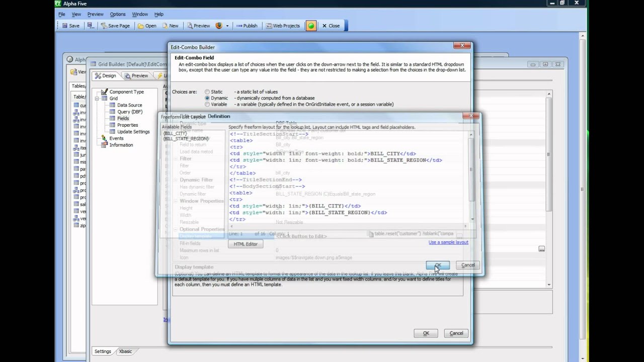Select the Variable choices radio button
The height and width of the screenshot is (362, 644).
pyautogui.click(x=207, y=104)
